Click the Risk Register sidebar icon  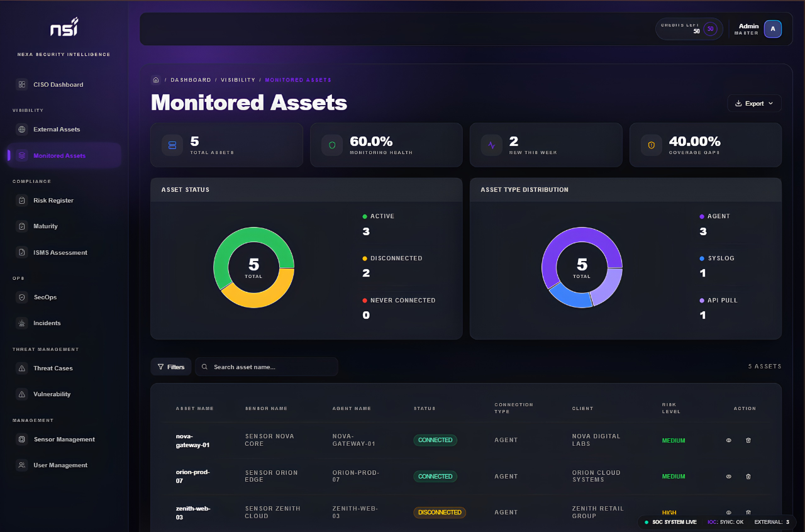22,200
